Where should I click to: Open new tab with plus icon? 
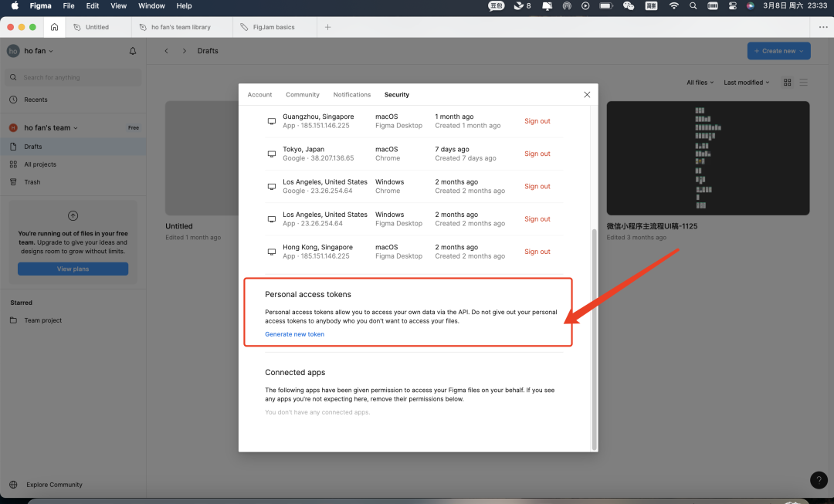click(x=327, y=27)
